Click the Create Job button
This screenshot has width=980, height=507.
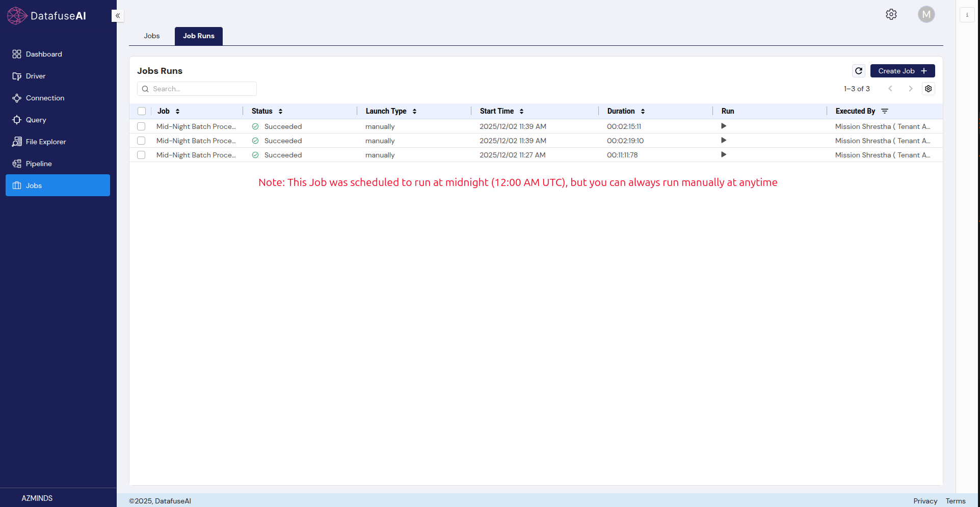(x=902, y=71)
